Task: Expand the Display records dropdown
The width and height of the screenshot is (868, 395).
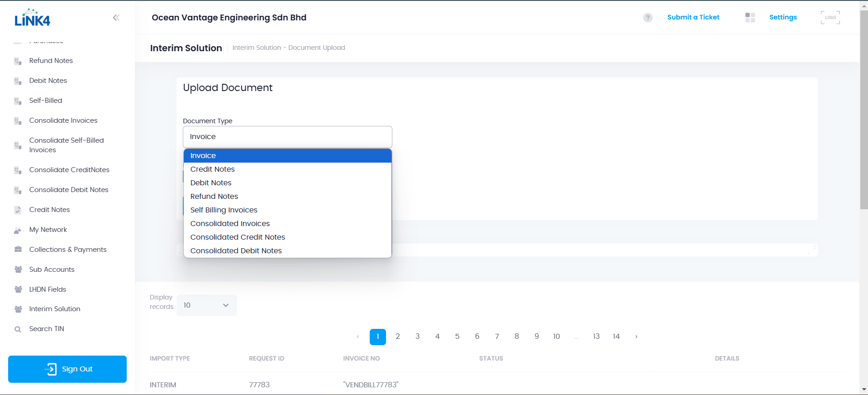Action: (206, 305)
